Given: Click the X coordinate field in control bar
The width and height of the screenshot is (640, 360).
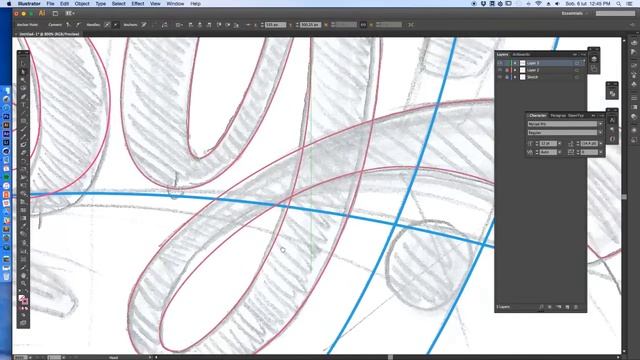Looking at the screenshot, I should click(x=276, y=24).
